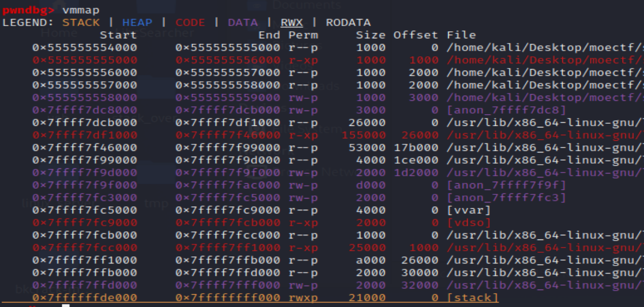
Task: Select the HEAP legend label
Action: (x=137, y=23)
